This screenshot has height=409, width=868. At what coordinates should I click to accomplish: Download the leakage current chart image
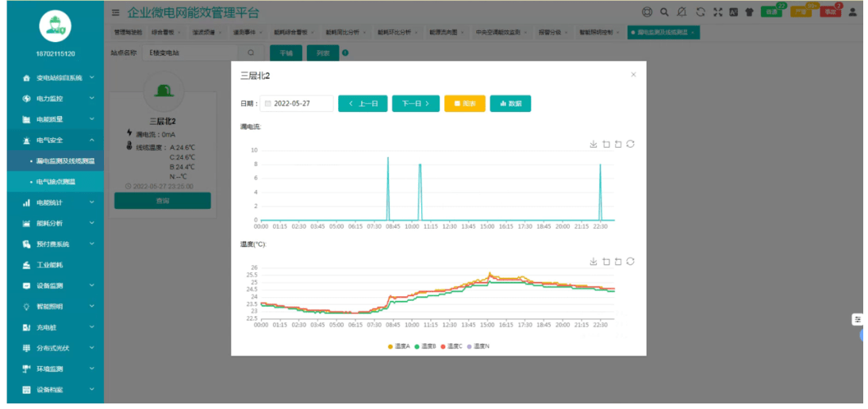pos(593,144)
